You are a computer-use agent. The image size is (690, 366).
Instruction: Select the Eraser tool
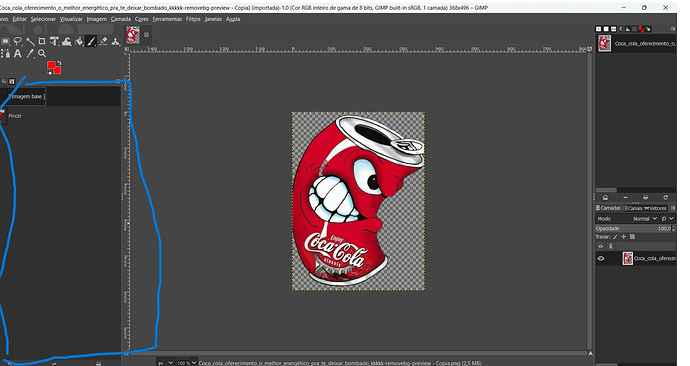(103, 41)
